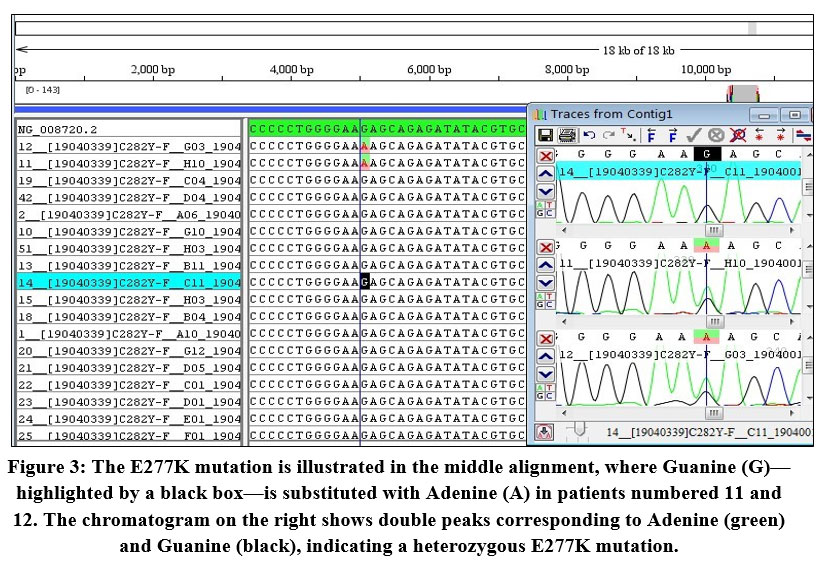This screenshot has width=820, height=562.
Task: Remove trace 14 C11 with red X
Action: point(545,156)
